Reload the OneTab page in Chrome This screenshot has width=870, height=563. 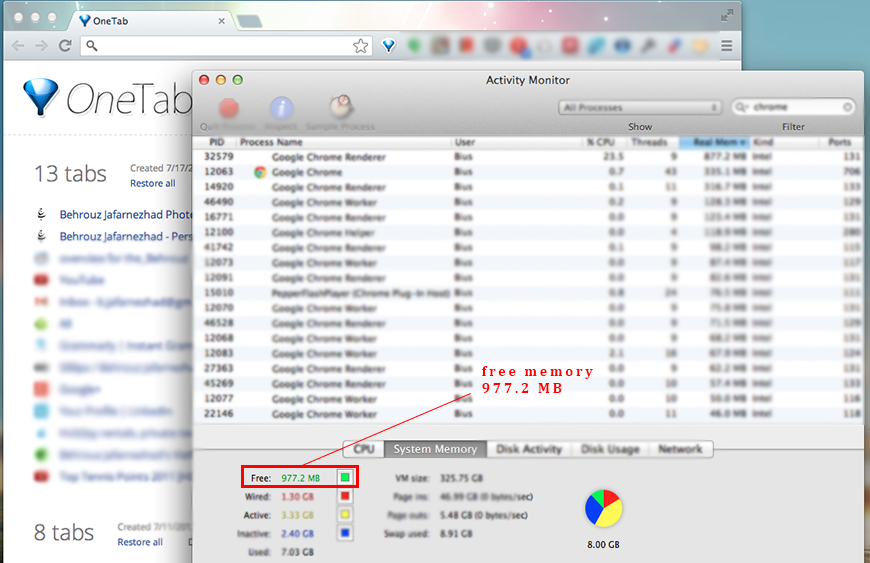tap(65, 45)
